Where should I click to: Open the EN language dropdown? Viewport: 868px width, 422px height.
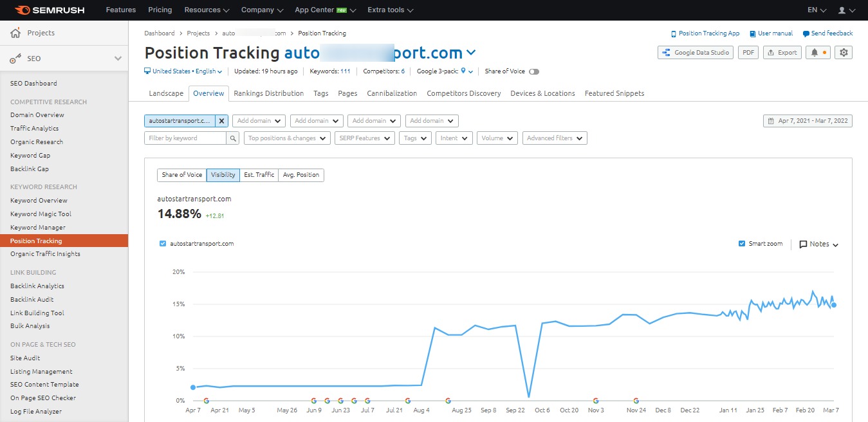pyautogui.click(x=817, y=10)
